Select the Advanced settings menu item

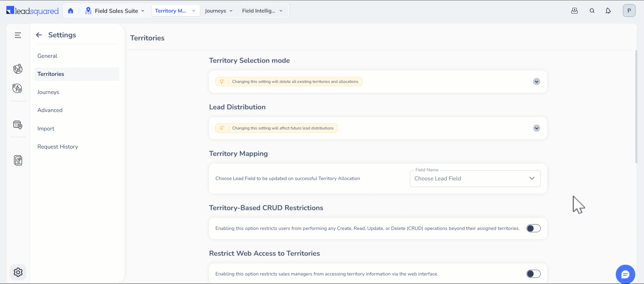click(50, 110)
